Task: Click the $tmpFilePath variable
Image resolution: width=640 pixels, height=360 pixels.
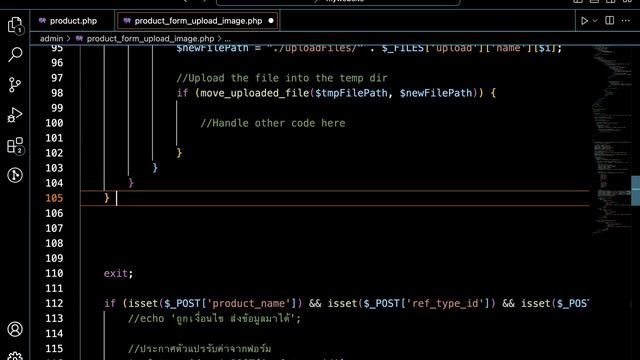Action: (351, 93)
